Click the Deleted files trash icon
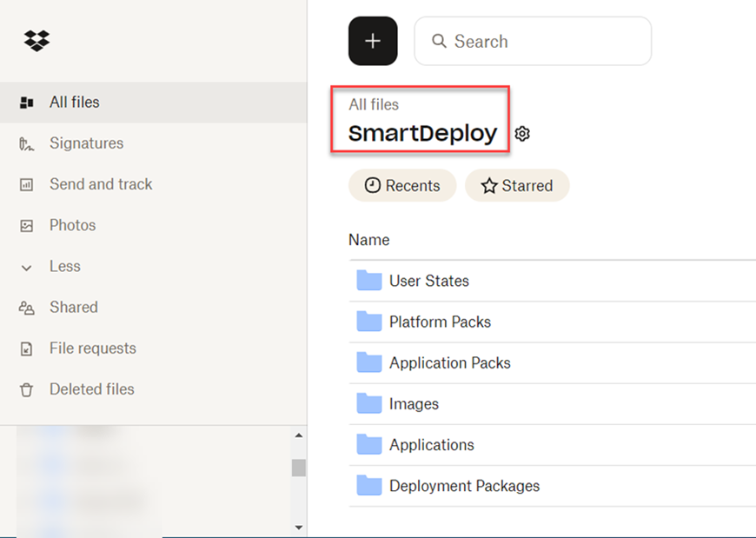Image resolution: width=756 pixels, height=538 pixels. (27, 389)
